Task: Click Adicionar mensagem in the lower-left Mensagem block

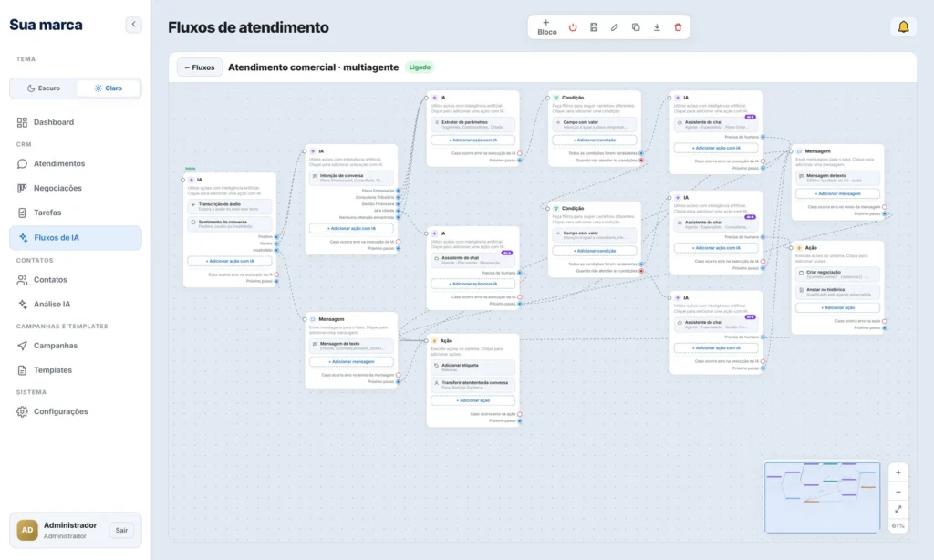Action: 351,361
